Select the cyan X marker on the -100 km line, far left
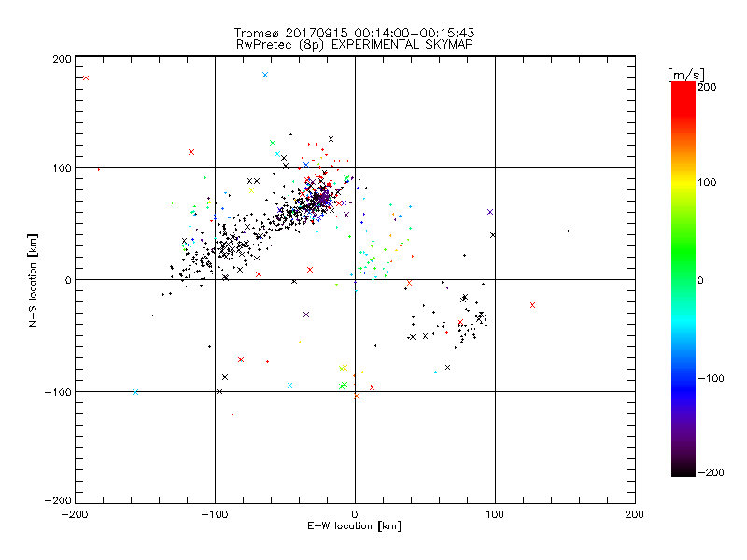 pyautogui.click(x=135, y=392)
